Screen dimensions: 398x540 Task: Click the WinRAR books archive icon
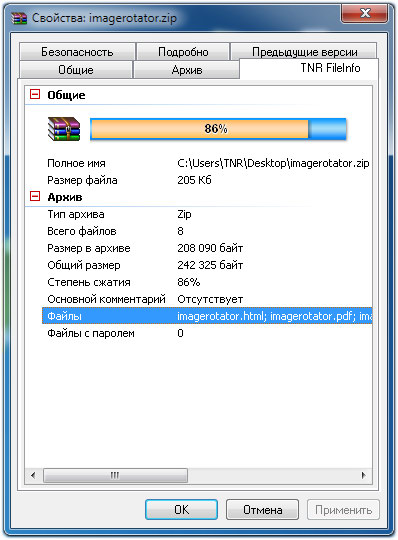[x=64, y=129]
